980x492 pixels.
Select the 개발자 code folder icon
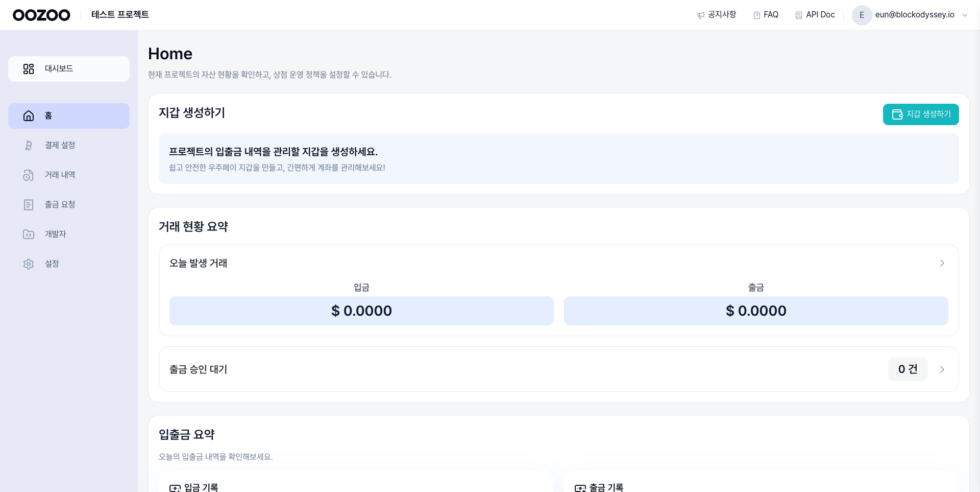[29, 235]
